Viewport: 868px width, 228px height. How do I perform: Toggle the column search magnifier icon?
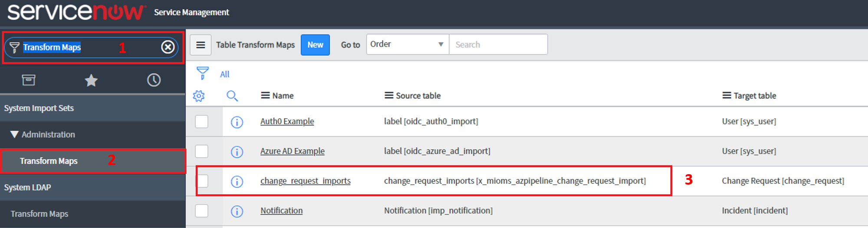coord(232,96)
